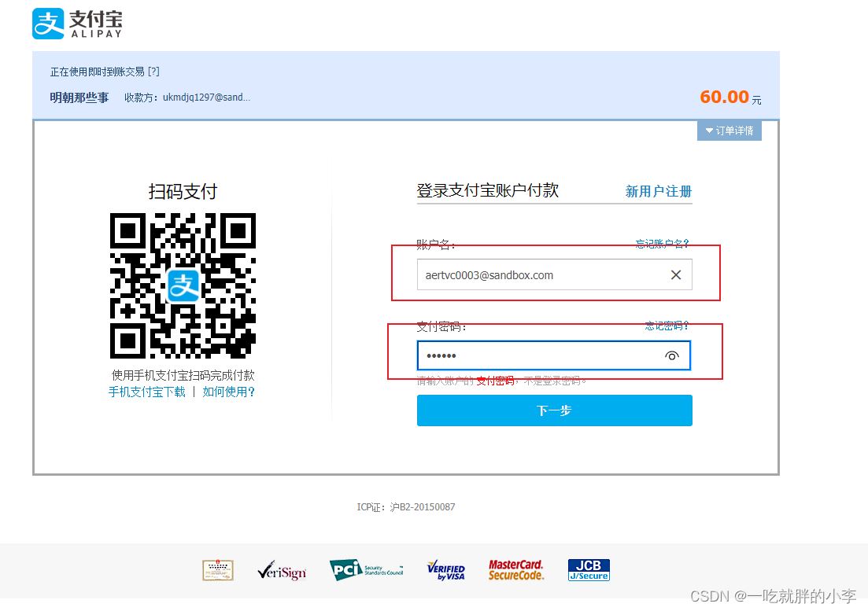The width and height of the screenshot is (868, 611).
Task: Click the 60.00 元 payment amount
Action: (731, 98)
